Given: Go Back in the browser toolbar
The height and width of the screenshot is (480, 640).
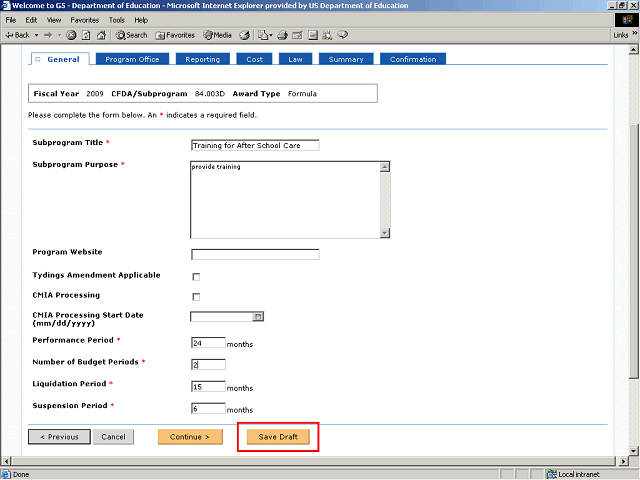Looking at the screenshot, I should pyautogui.click(x=17, y=36).
